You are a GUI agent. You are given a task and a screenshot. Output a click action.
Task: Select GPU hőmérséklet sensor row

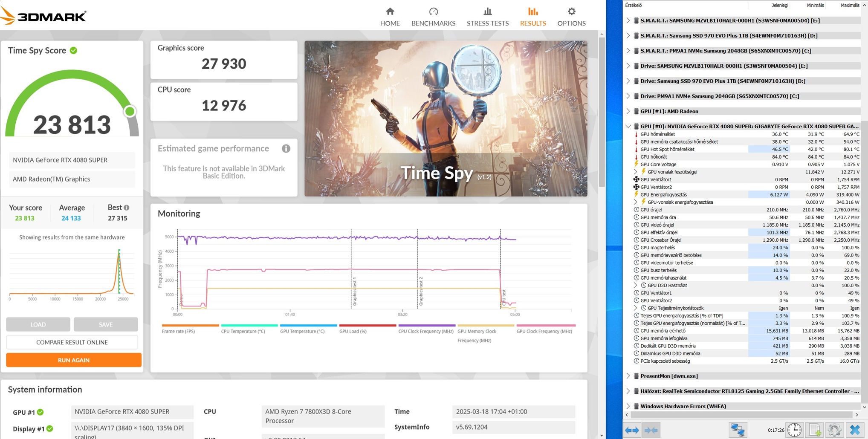pos(746,134)
